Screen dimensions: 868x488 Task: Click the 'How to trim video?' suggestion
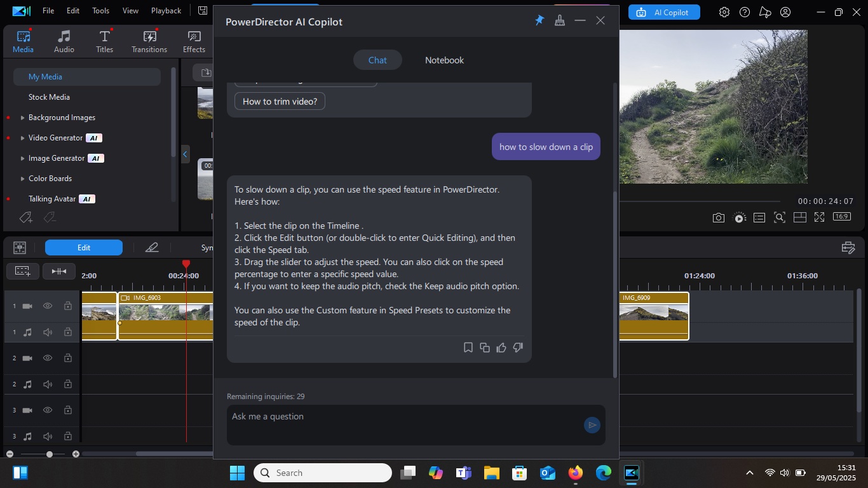tap(280, 101)
